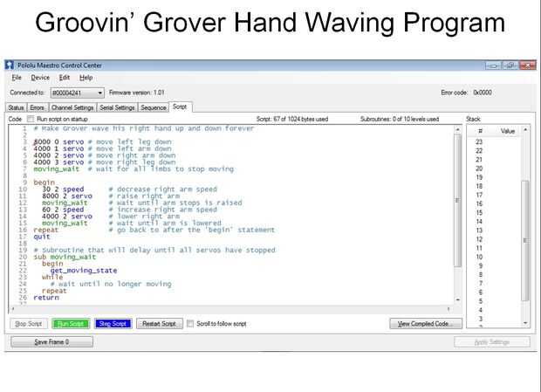The height and width of the screenshot is (392, 541).
Task: Click the Restart Script button
Action: pyautogui.click(x=160, y=324)
